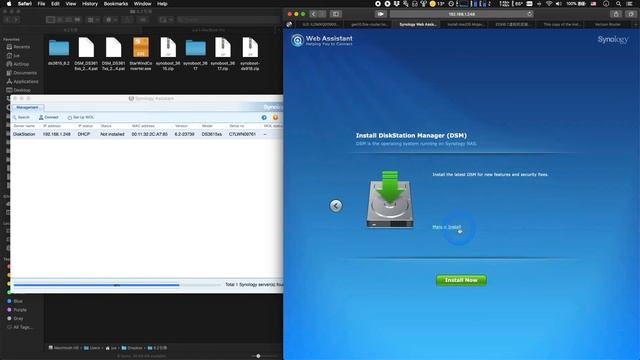Open All Tags in the Finder sidebar

click(x=20, y=327)
